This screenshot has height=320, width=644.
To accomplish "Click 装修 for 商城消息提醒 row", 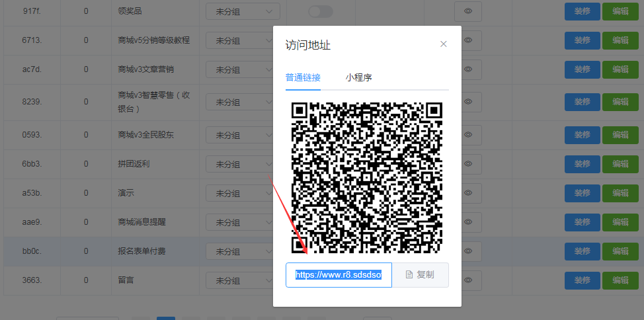I will [582, 222].
